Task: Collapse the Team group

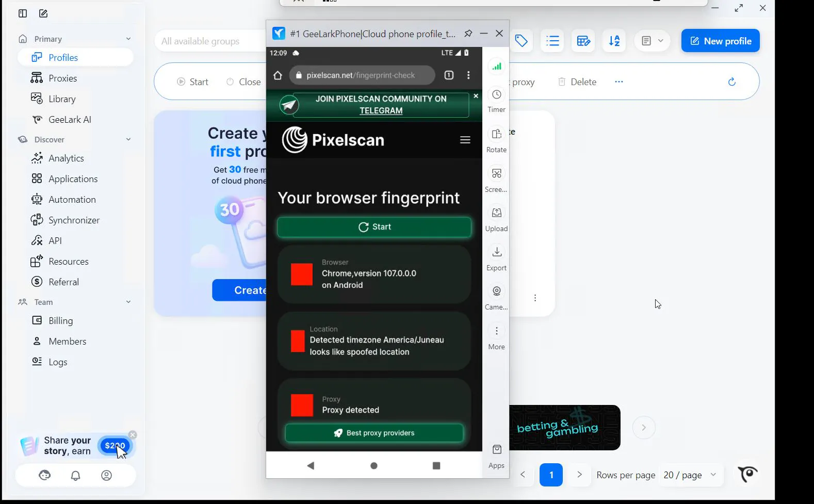Action: (128, 302)
